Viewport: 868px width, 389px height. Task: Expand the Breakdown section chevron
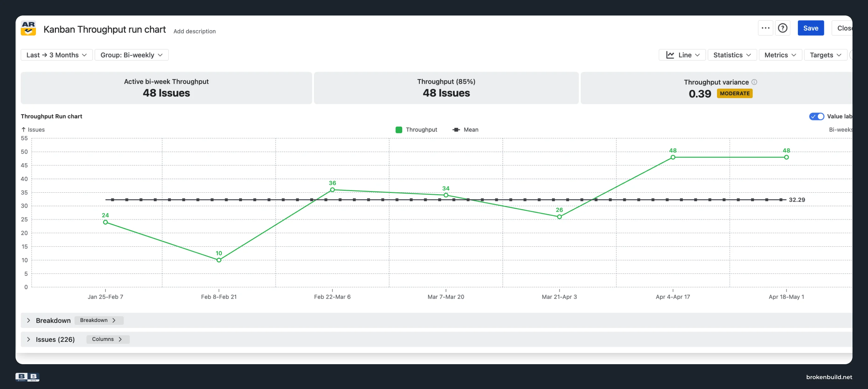point(29,320)
